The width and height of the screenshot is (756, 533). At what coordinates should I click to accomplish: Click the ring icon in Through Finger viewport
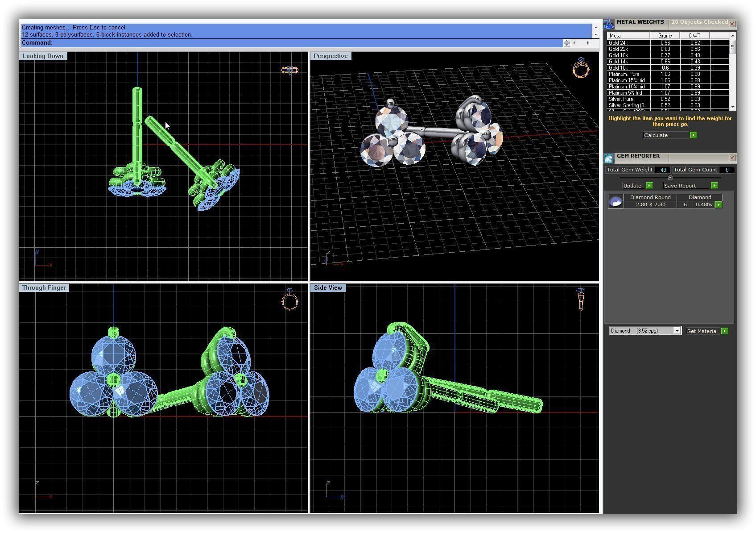(x=290, y=299)
